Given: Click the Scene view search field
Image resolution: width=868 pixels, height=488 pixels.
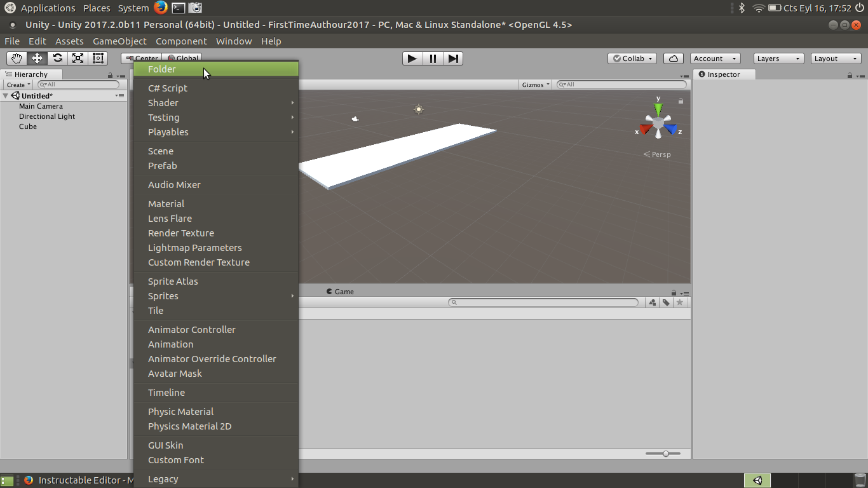Looking at the screenshot, I should coord(621,85).
